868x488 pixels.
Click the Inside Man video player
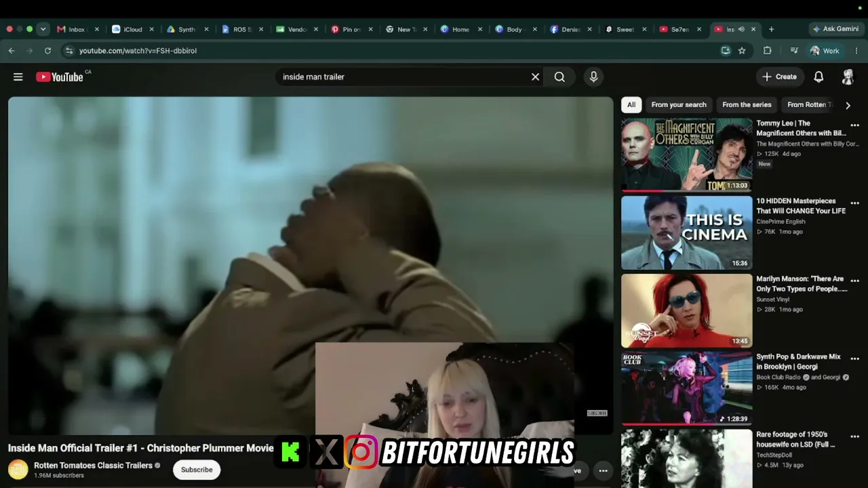tap(311, 266)
